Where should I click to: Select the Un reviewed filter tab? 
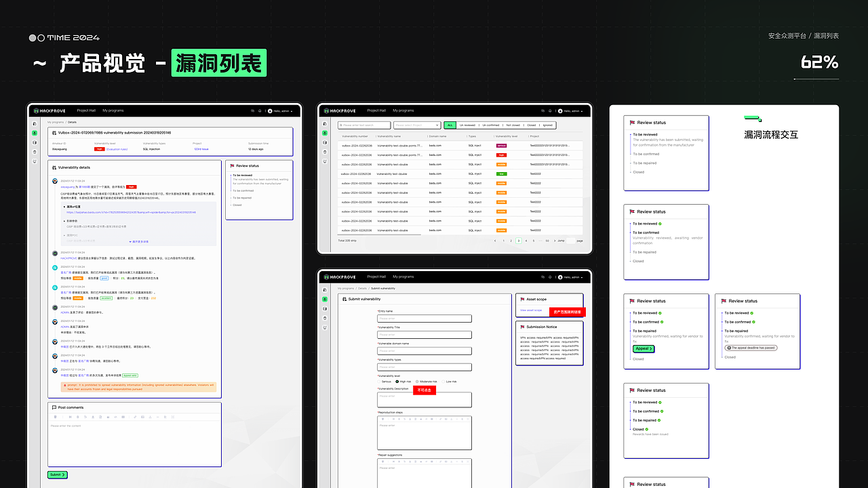[467, 125]
